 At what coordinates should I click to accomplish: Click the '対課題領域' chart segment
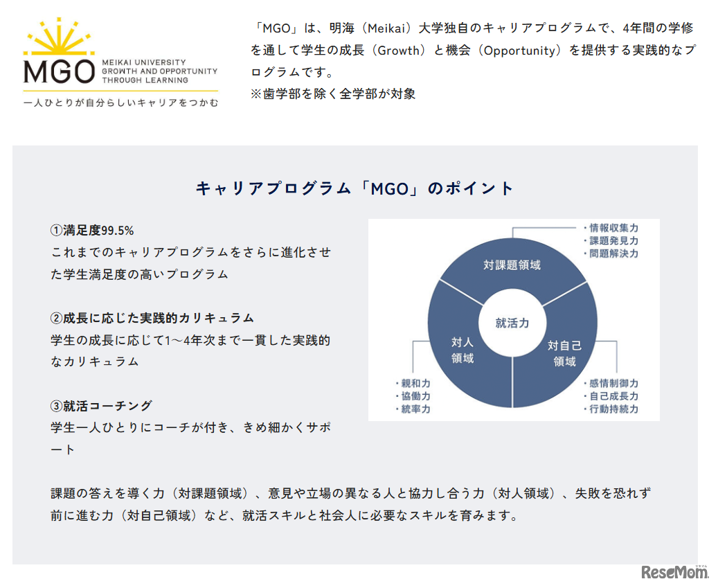(512, 265)
